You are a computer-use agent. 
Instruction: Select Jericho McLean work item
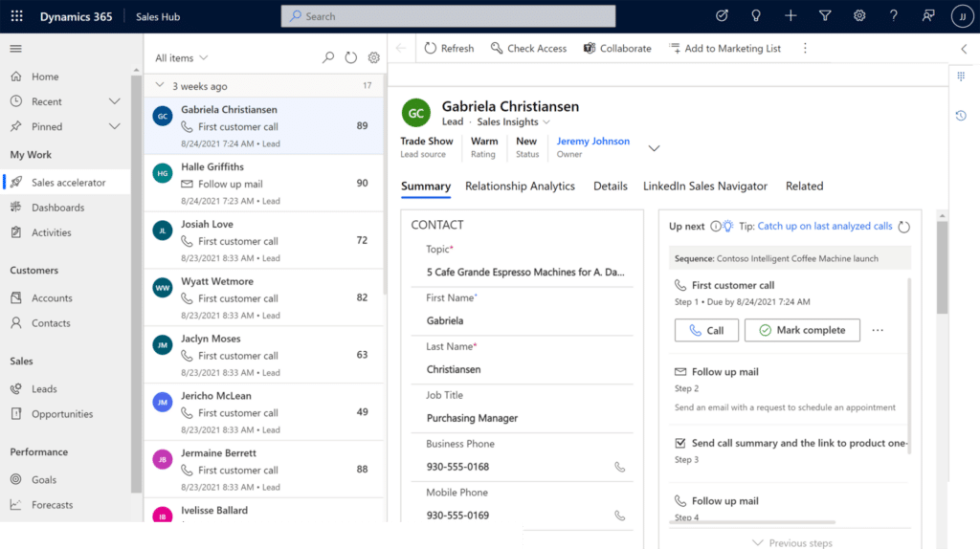click(264, 412)
